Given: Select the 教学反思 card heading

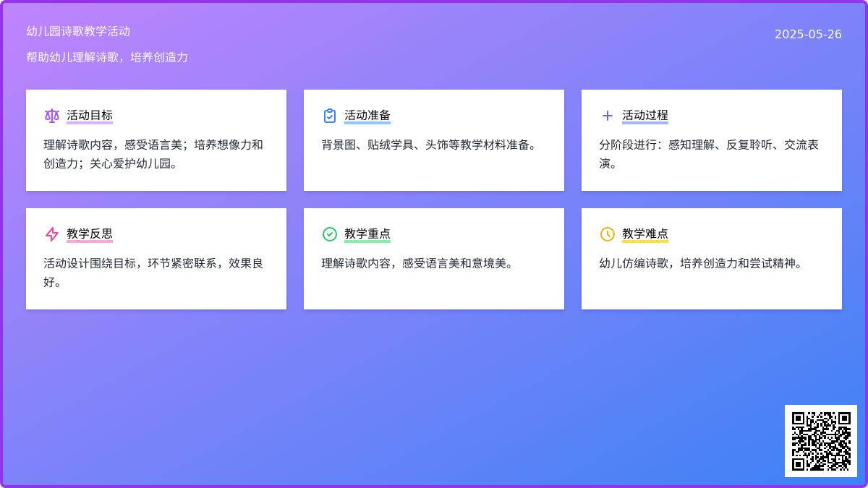Looking at the screenshot, I should (90, 234).
